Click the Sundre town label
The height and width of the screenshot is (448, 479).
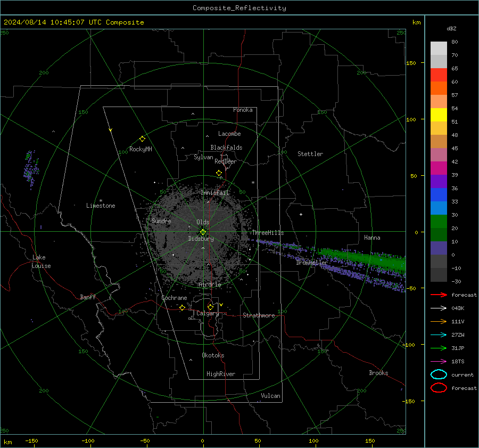tap(161, 221)
